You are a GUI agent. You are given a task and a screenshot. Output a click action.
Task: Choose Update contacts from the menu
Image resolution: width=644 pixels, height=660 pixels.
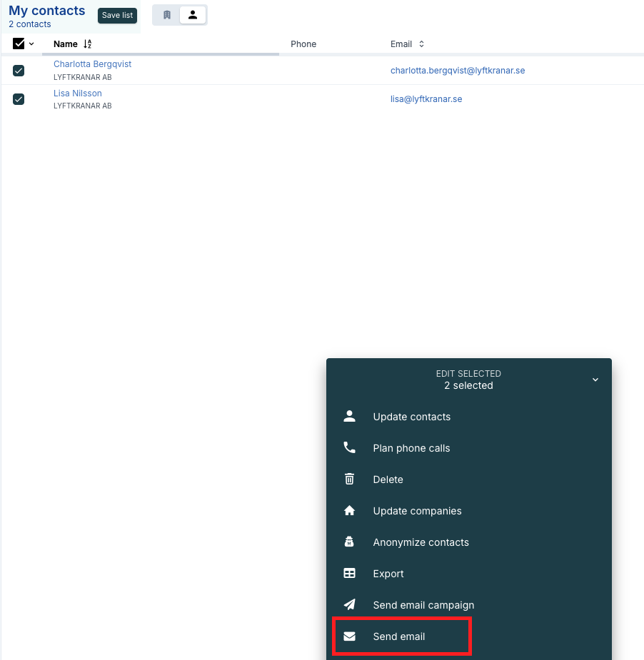(469, 417)
